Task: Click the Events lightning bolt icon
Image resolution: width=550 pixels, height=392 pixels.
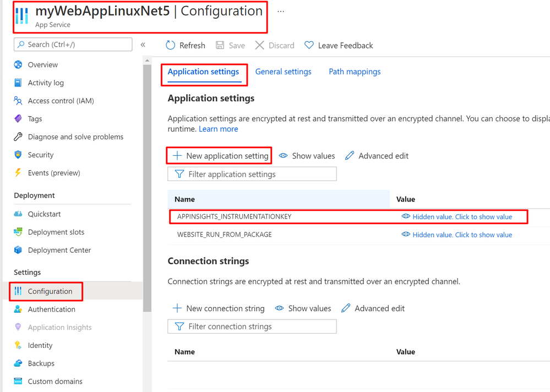Action: pos(18,173)
